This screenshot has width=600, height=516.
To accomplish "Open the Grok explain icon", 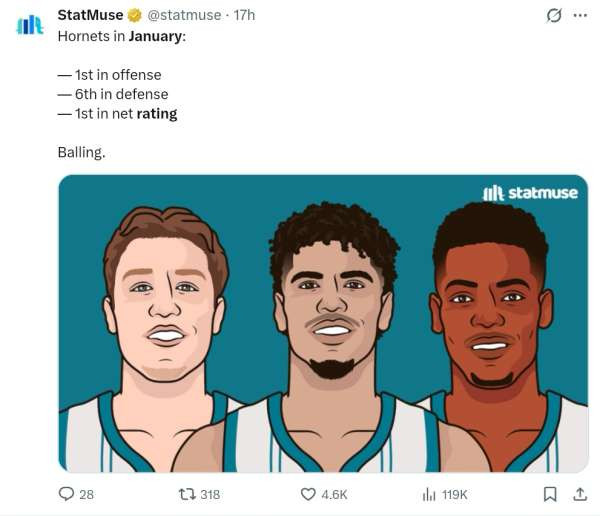I will (552, 15).
